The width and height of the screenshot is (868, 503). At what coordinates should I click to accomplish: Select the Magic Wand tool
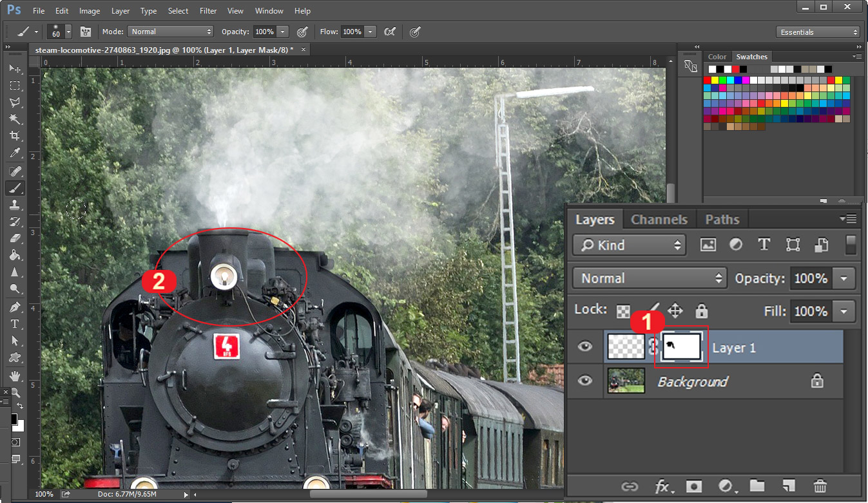click(15, 119)
